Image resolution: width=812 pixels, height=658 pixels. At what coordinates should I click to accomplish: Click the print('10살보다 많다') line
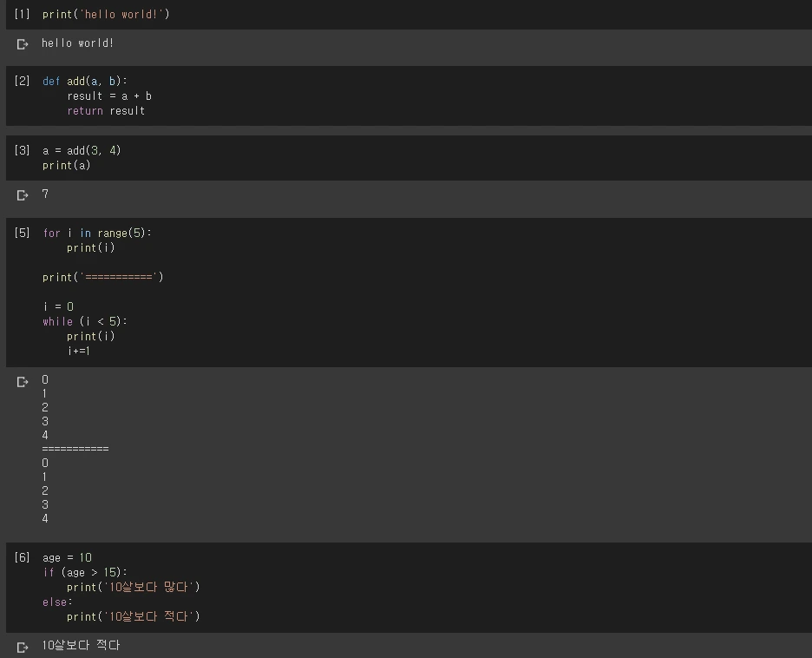pos(133,587)
